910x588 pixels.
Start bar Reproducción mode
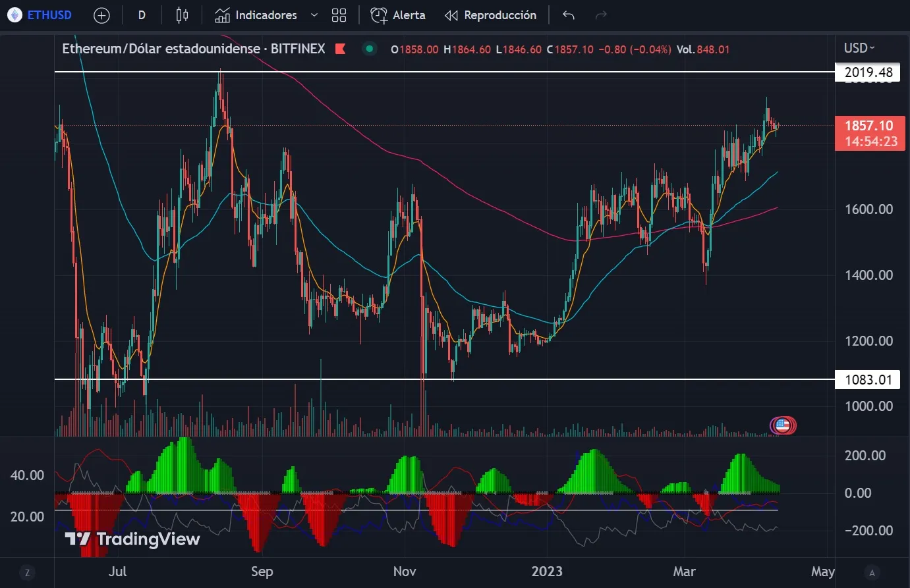point(490,15)
